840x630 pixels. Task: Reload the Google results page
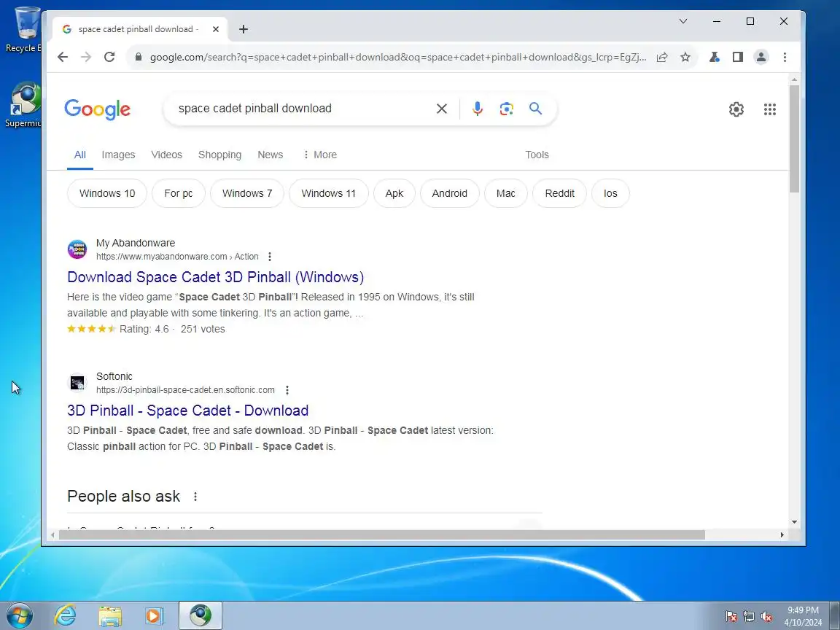(109, 57)
